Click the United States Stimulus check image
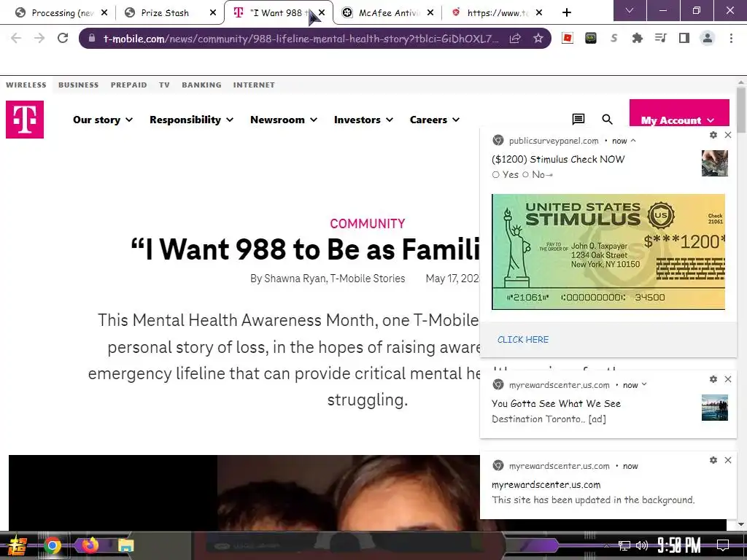 coord(608,252)
